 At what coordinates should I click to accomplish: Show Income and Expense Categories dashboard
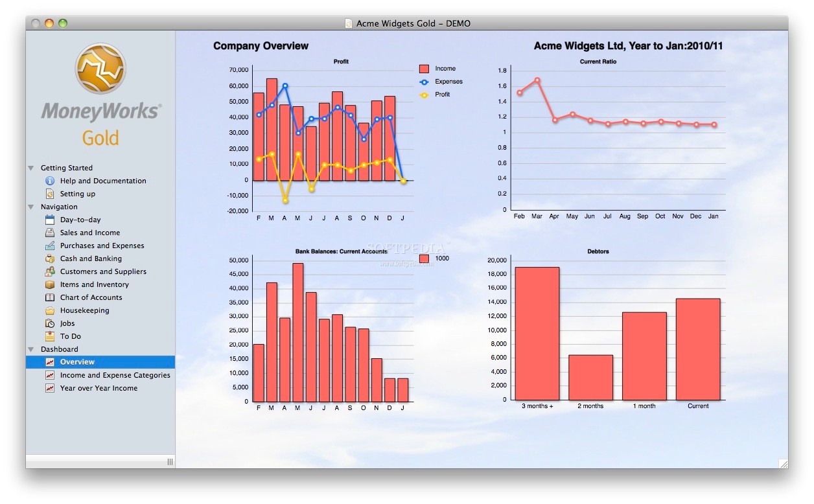pos(115,375)
